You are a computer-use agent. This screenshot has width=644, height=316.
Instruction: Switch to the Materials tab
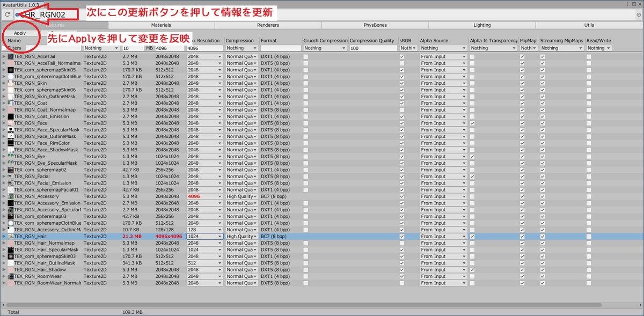161,25
